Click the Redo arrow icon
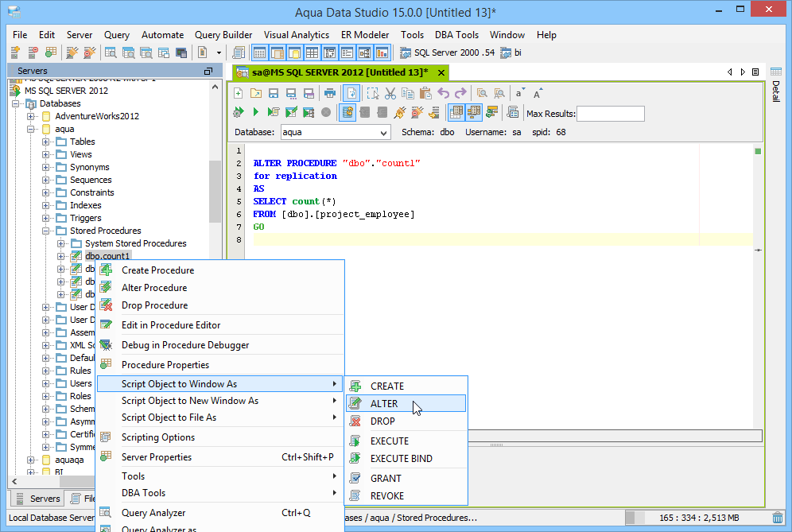Viewport: 792px width, 532px height. [460, 93]
